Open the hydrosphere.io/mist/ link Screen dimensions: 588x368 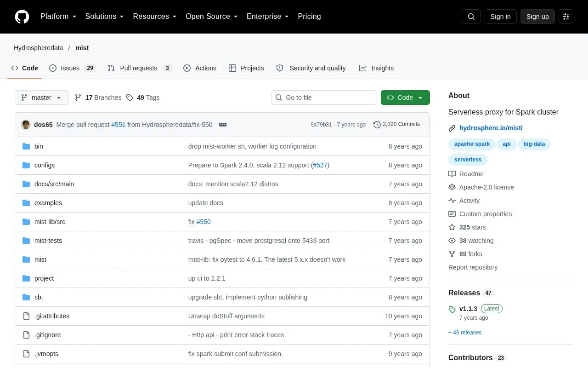pyautogui.click(x=491, y=128)
